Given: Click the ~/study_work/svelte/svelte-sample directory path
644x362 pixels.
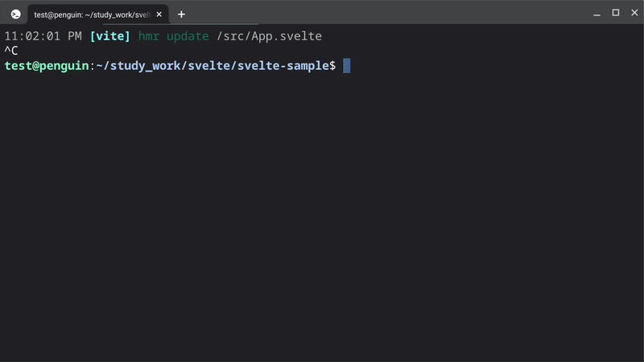Looking at the screenshot, I should tap(213, 66).
